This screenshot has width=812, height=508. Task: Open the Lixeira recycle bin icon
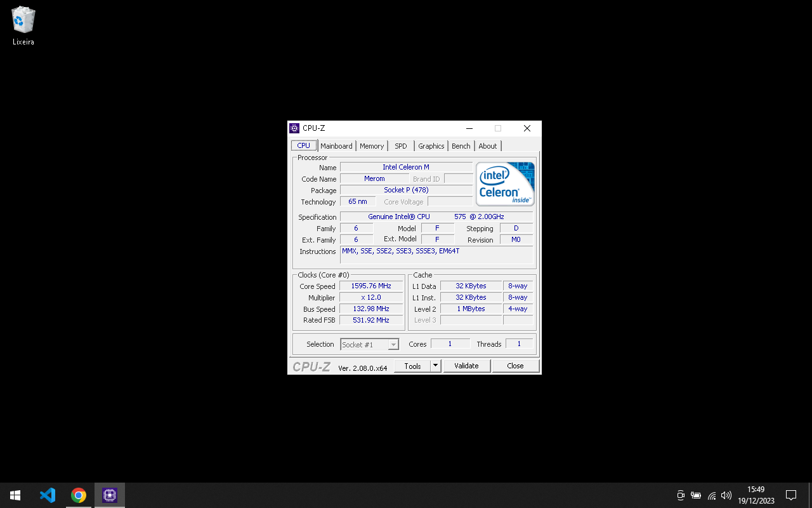tap(23, 26)
